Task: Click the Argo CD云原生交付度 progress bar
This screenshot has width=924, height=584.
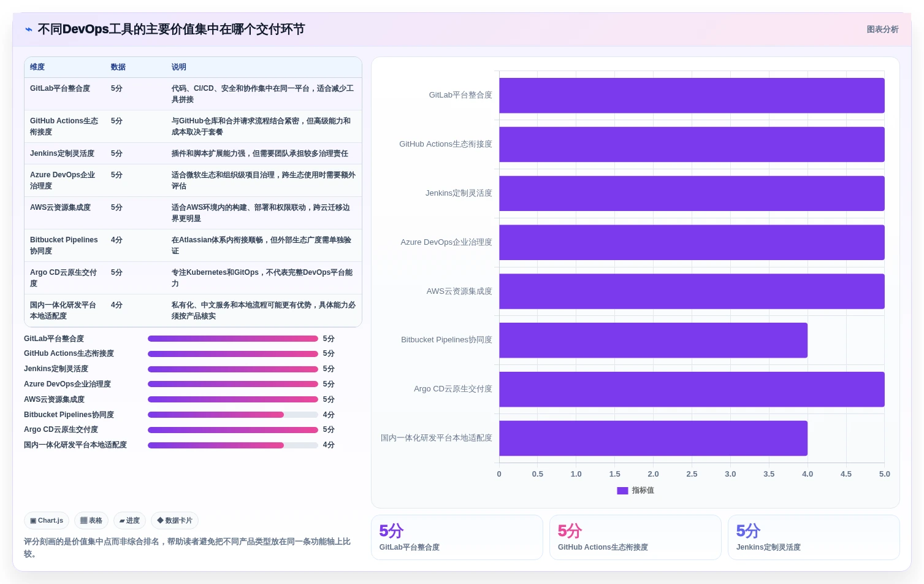Action: 233,430
